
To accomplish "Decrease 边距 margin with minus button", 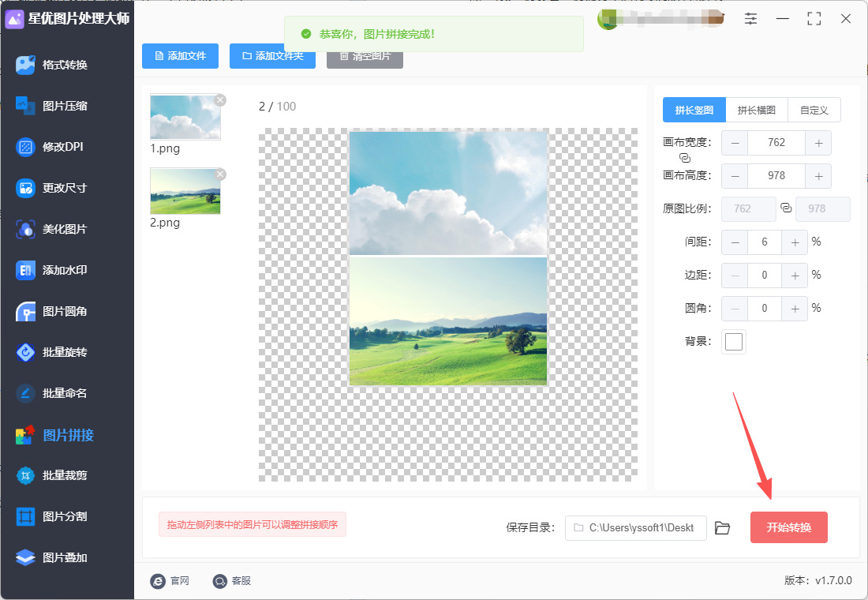I will [735, 276].
